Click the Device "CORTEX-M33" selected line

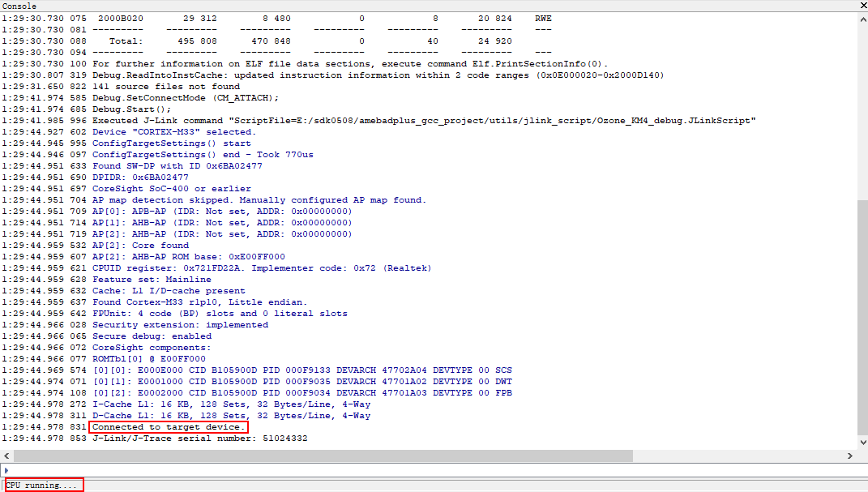(174, 132)
